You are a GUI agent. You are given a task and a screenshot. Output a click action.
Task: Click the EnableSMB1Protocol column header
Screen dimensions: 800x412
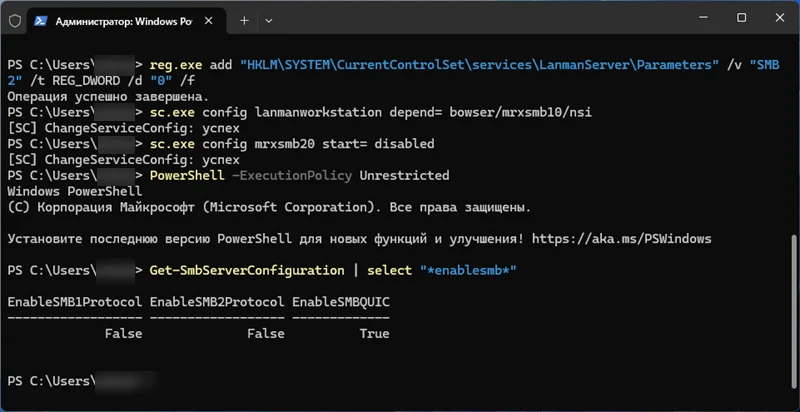click(x=74, y=302)
